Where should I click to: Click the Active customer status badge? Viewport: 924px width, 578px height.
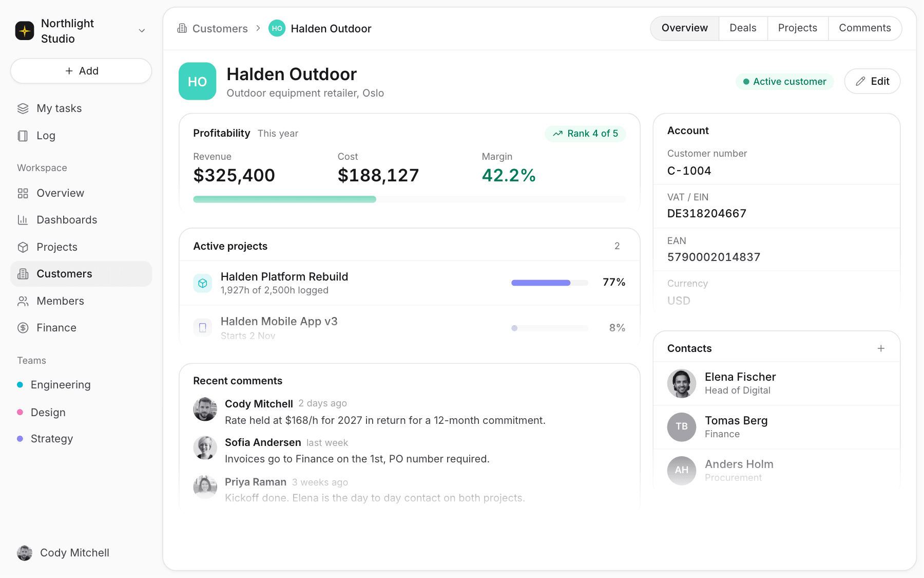click(x=784, y=82)
